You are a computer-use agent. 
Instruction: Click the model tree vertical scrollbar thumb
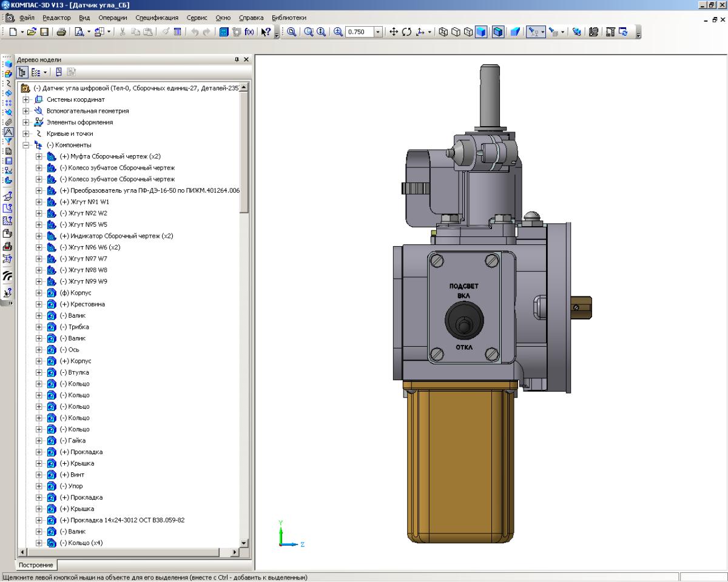(244, 152)
